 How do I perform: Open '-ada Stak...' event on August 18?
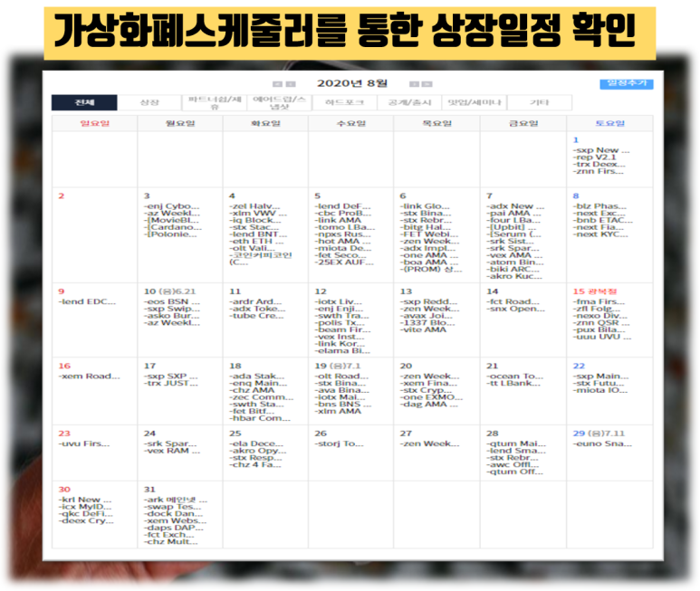(x=256, y=376)
